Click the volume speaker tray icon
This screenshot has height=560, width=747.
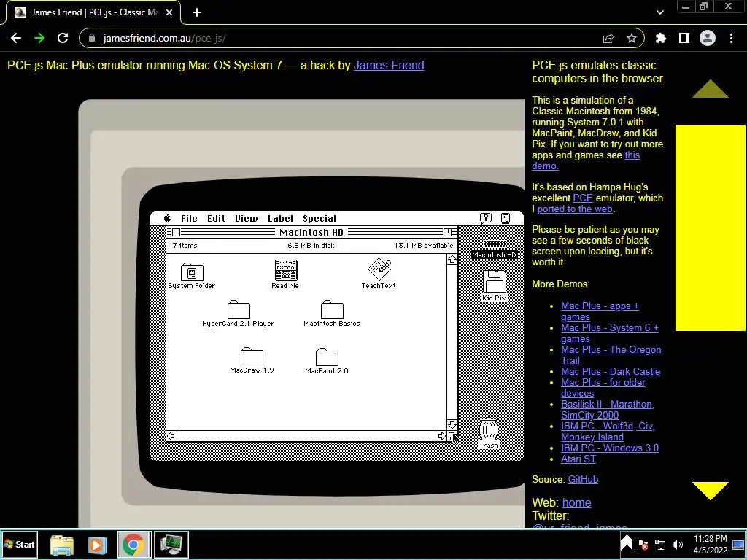tap(677, 545)
